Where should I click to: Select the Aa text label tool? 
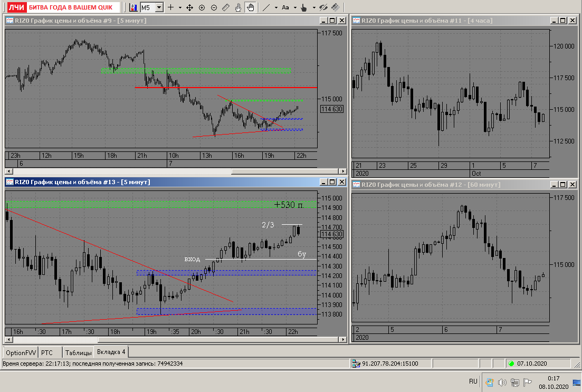(285, 7)
